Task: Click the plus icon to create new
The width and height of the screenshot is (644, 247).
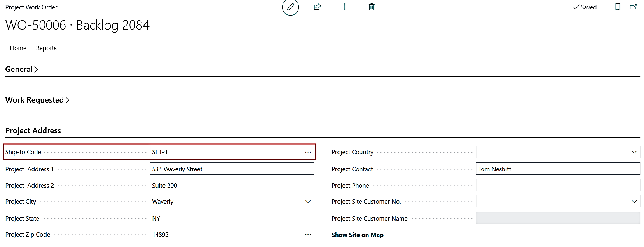Action: (x=344, y=7)
